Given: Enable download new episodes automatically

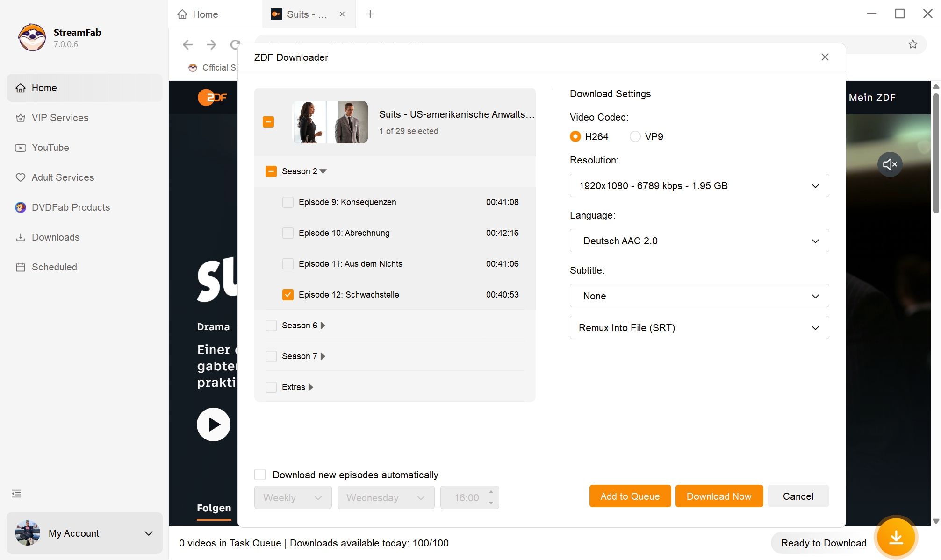Looking at the screenshot, I should click(x=260, y=475).
